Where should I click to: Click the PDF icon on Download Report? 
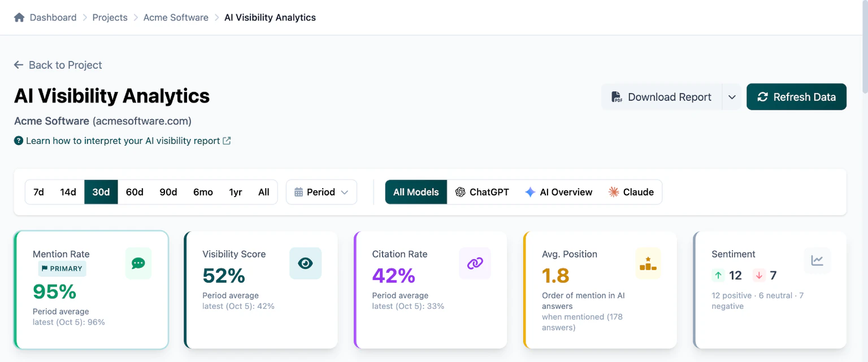coord(617,97)
